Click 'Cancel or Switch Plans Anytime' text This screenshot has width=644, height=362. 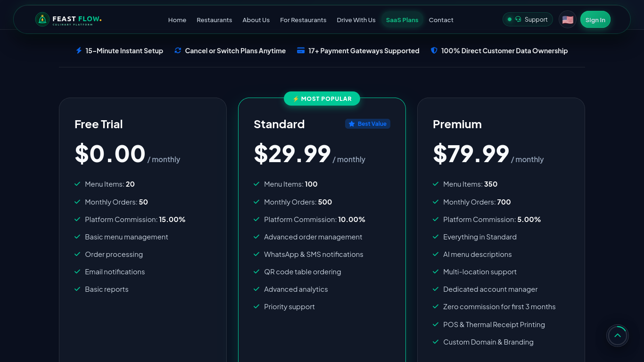click(x=235, y=50)
